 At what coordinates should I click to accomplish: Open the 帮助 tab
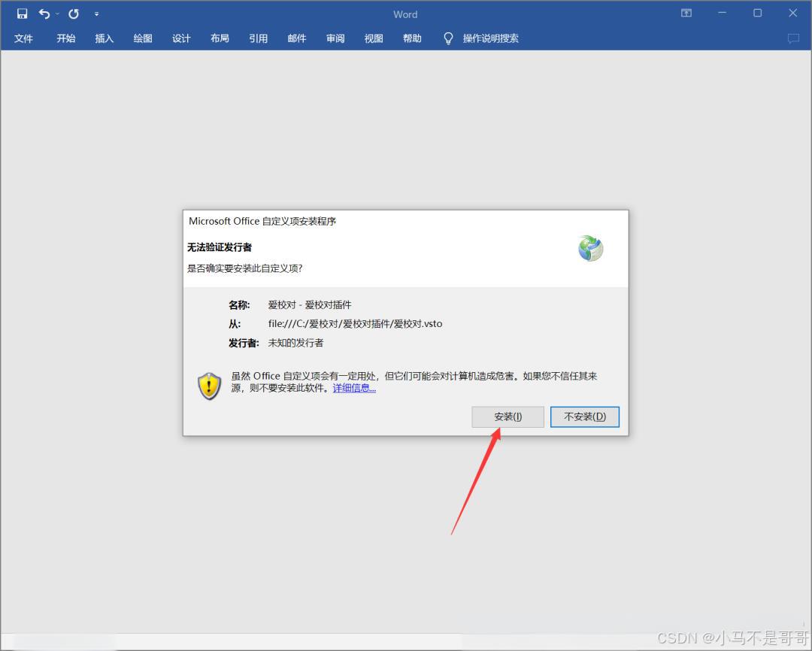pyautogui.click(x=412, y=38)
